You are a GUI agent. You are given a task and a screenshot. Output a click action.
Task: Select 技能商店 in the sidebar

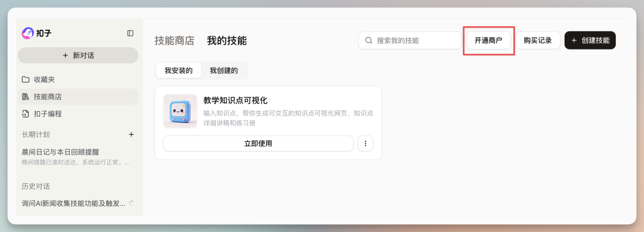[78, 97]
